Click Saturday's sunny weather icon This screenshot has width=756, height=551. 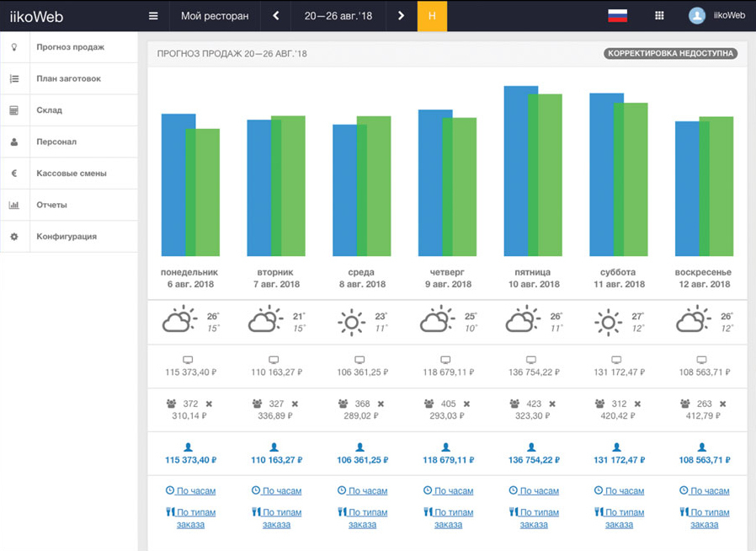pos(609,322)
